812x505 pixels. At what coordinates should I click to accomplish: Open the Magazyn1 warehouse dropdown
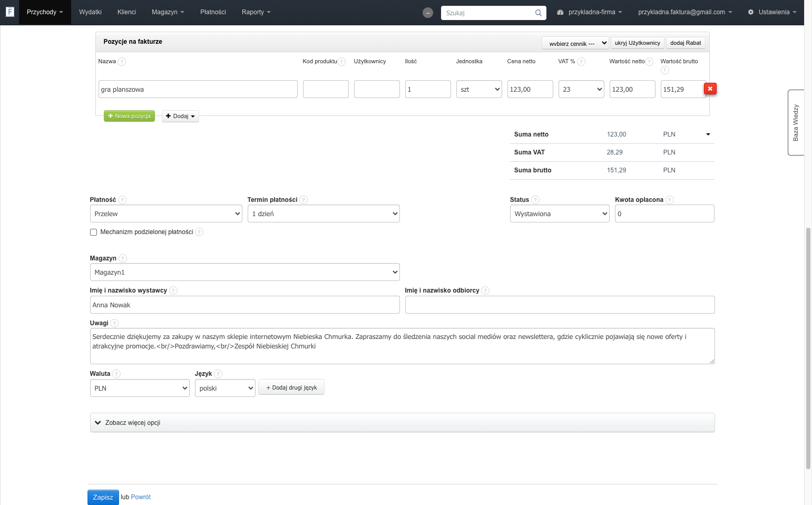pos(244,272)
